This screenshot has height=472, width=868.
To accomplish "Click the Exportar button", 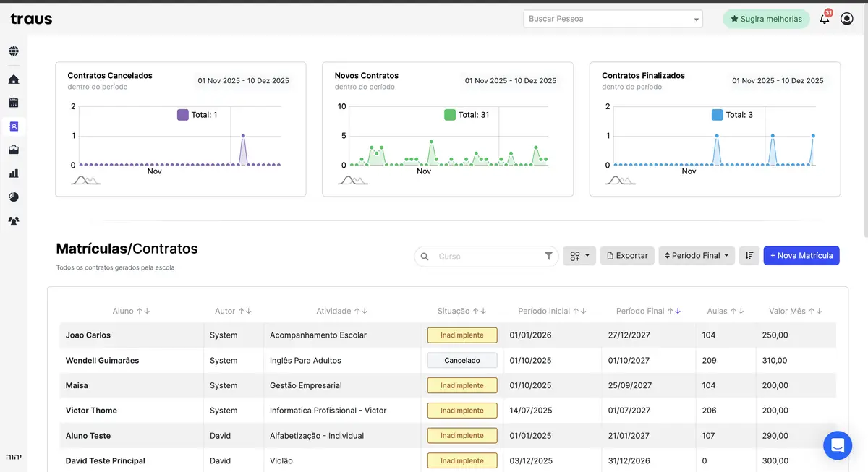I will [627, 256].
